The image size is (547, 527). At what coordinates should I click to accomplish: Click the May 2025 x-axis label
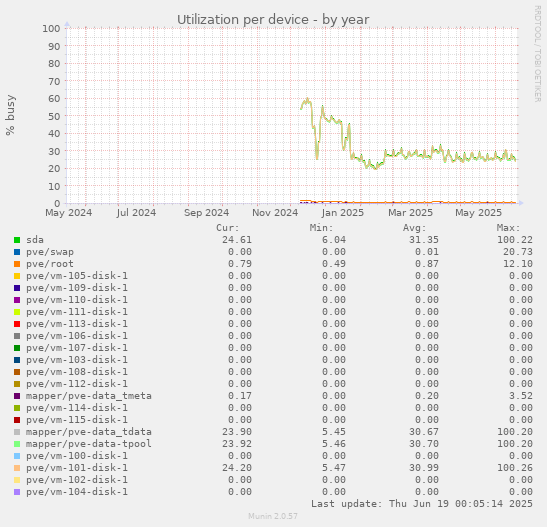click(478, 213)
